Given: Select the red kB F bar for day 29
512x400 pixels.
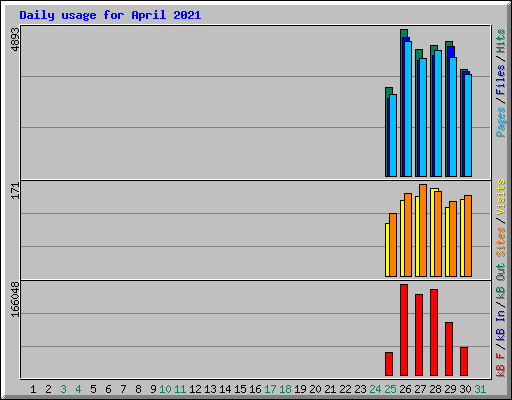Looking at the screenshot, I should tap(449, 349).
